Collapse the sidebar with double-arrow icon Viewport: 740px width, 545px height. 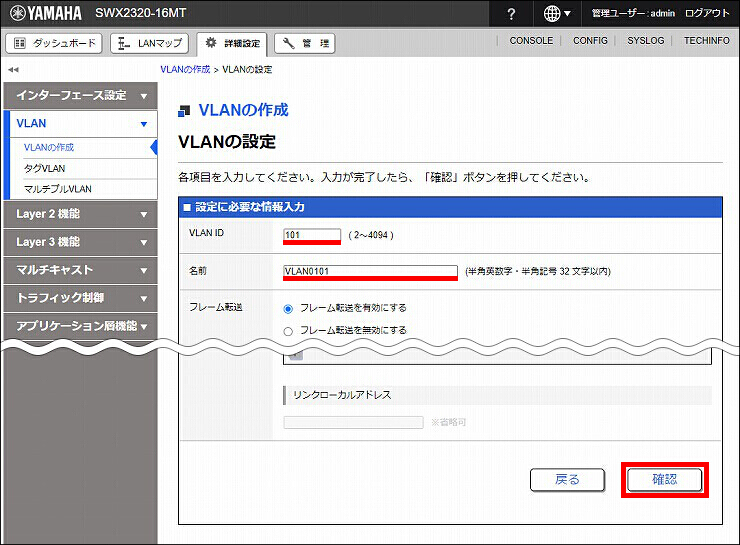click(x=13, y=70)
